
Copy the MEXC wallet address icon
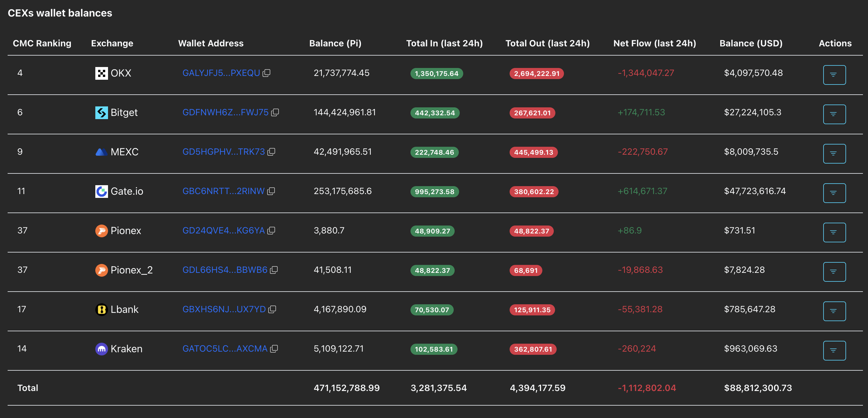point(271,152)
